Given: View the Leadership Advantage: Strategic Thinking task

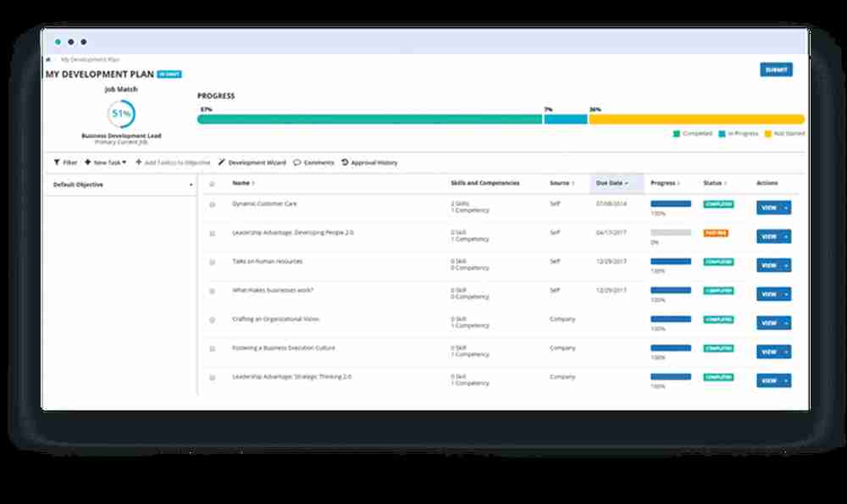Looking at the screenshot, I should click(x=768, y=380).
